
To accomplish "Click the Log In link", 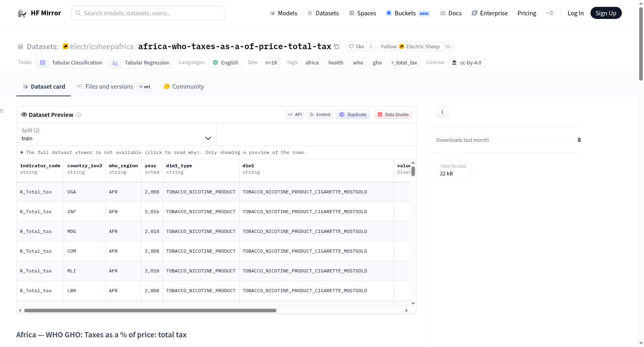I will tap(576, 13).
